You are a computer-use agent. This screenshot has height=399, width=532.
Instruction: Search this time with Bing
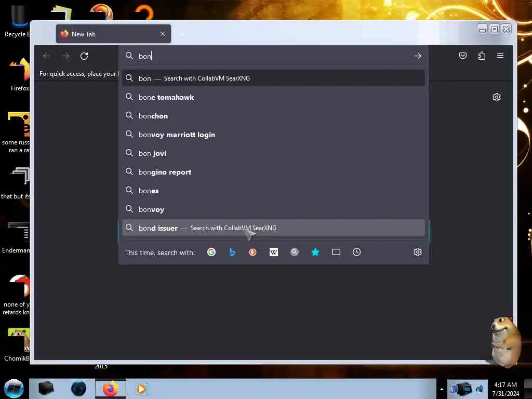[232, 252]
